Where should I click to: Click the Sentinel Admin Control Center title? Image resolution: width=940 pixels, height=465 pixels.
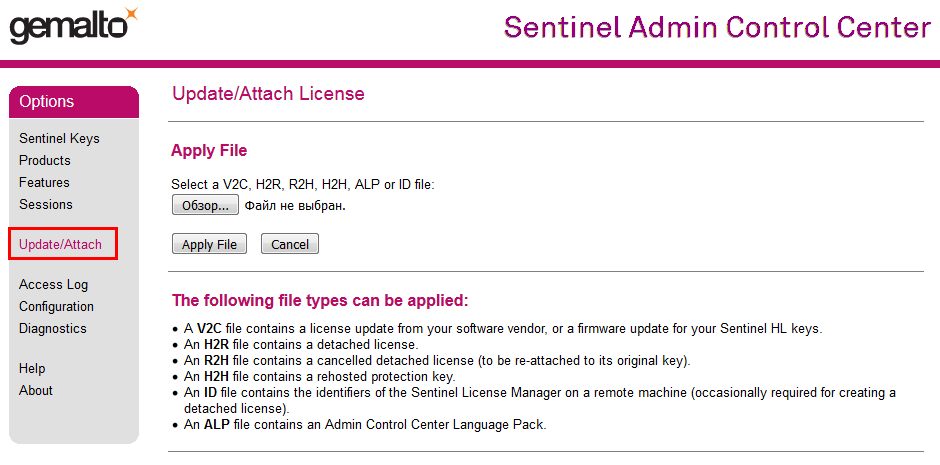pos(718,27)
